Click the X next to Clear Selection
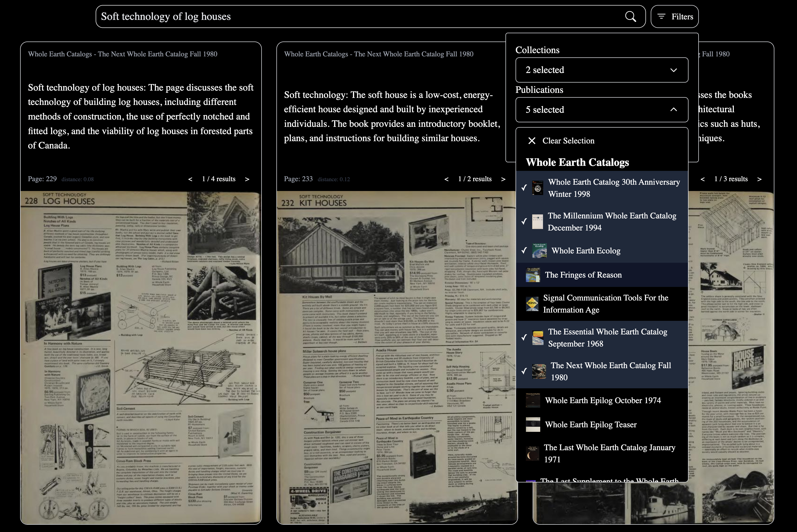797x532 pixels. pyautogui.click(x=532, y=141)
